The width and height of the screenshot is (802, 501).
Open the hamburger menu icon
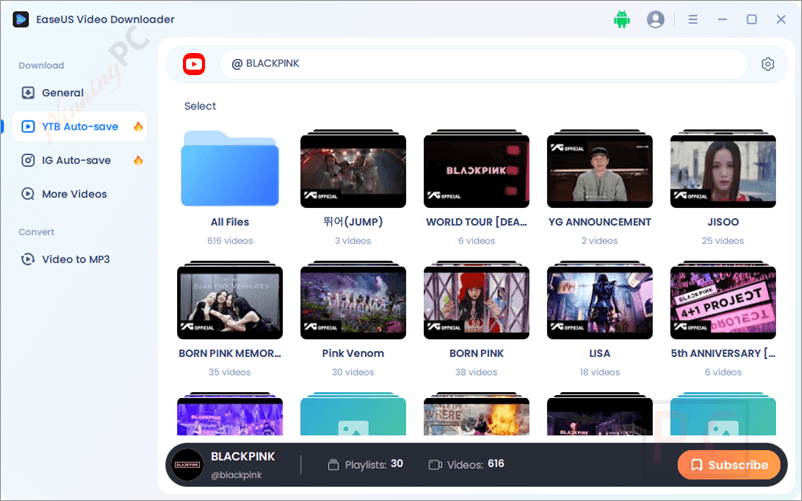[693, 19]
